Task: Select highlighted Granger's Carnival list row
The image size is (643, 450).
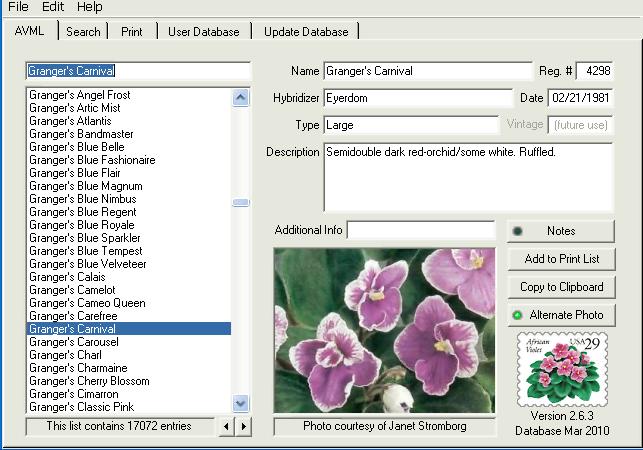Action: [129, 329]
